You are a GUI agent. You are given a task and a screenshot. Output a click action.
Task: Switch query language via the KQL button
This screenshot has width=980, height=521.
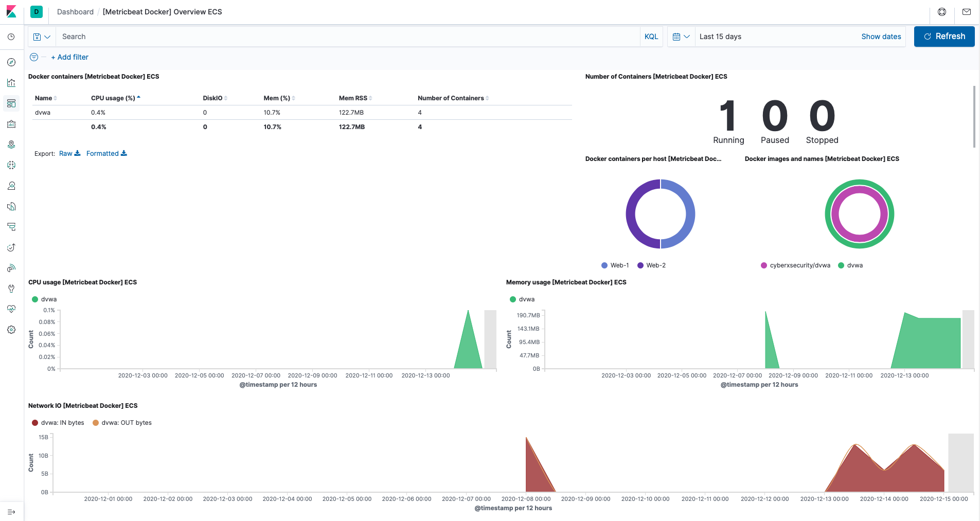point(651,37)
